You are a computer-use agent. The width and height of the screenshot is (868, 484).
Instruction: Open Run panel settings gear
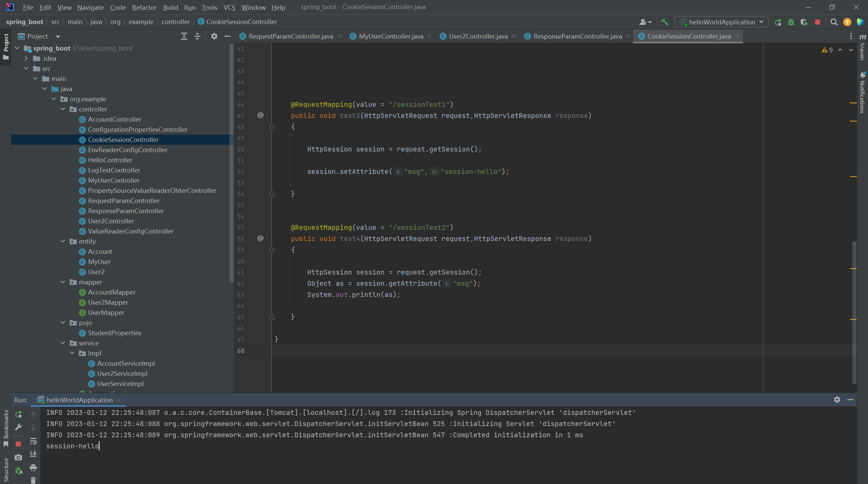click(837, 400)
